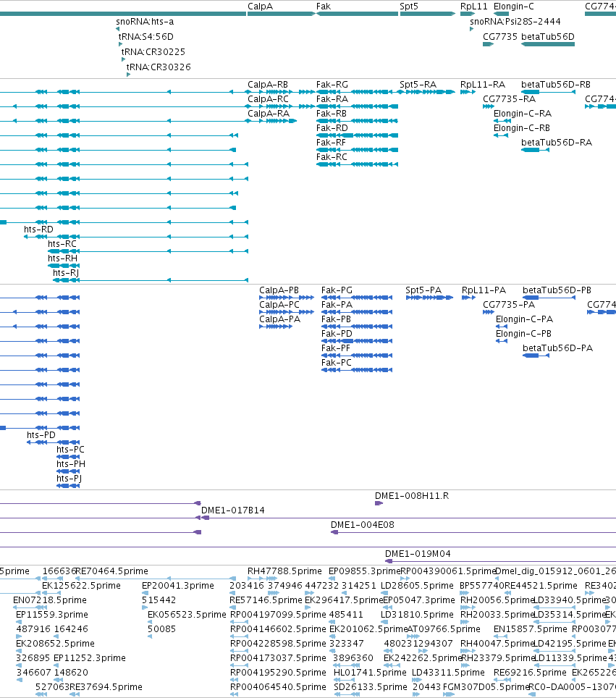Open the Fak-PC protein label

[337, 363]
